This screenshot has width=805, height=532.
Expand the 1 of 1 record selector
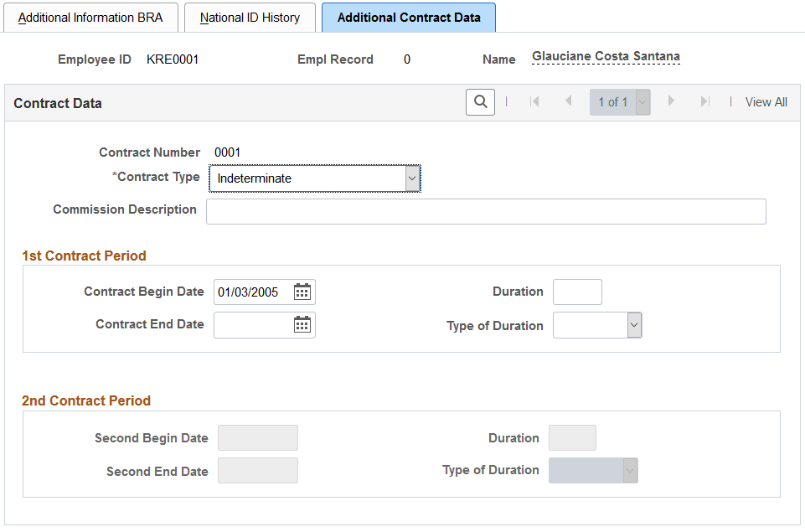pos(642,101)
